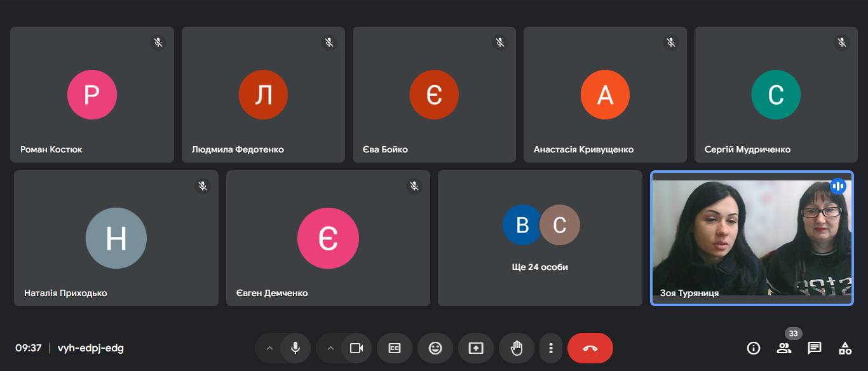Image resolution: width=868 pixels, height=371 pixels.
Task: Raise hand using the hand icon
Action: point(517,348)
